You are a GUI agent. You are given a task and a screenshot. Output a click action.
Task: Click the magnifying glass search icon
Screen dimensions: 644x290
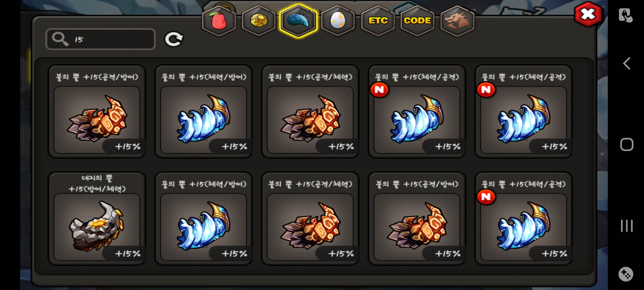coord(60,39)
